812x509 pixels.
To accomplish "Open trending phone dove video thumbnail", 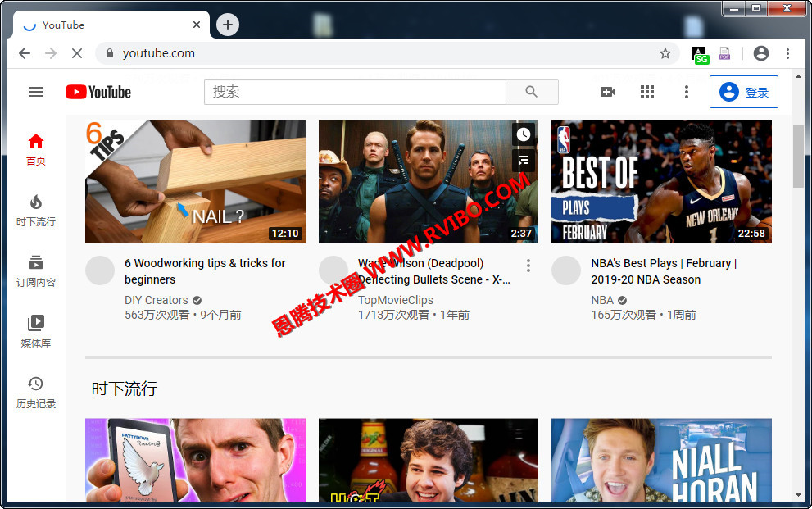I will 195,461.
